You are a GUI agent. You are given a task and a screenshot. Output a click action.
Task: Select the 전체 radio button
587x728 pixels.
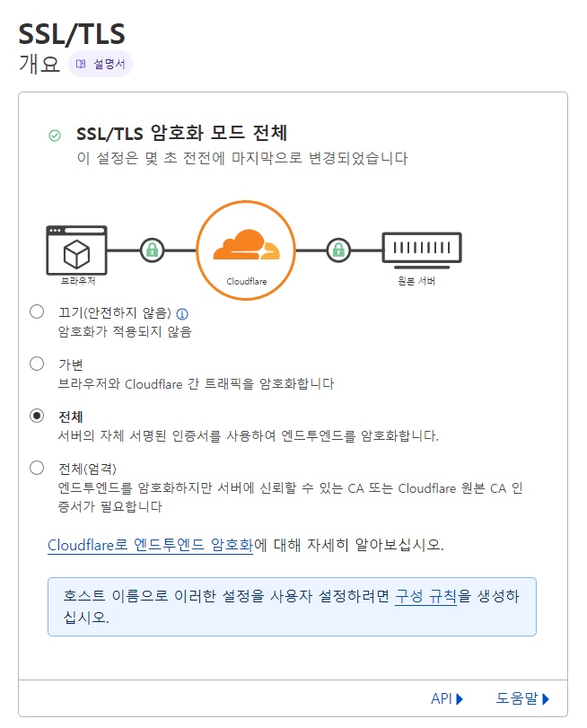[37, 415]
